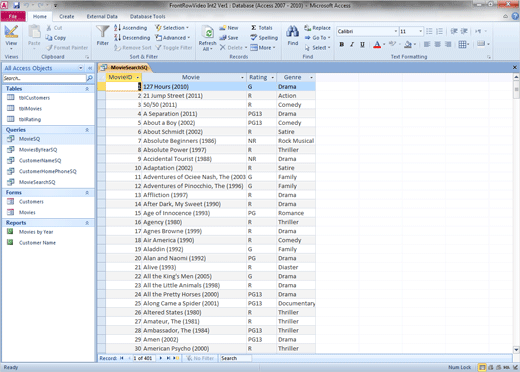Go to first record
The width and height of the screenshot is (520, 372).
[x=122, y=358]
